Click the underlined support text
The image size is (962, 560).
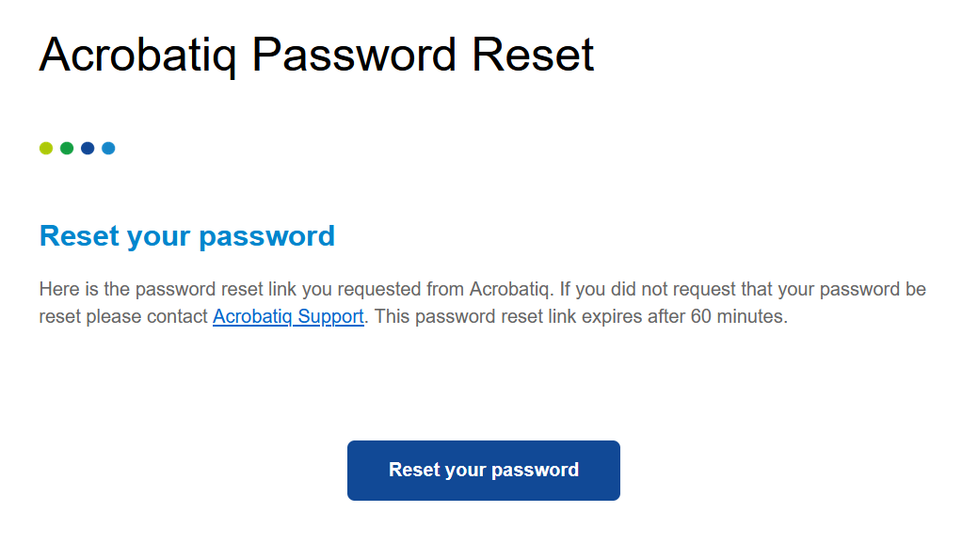(287, 316)
